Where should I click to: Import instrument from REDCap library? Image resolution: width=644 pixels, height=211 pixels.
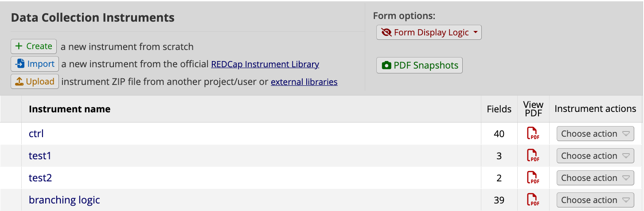35,64
